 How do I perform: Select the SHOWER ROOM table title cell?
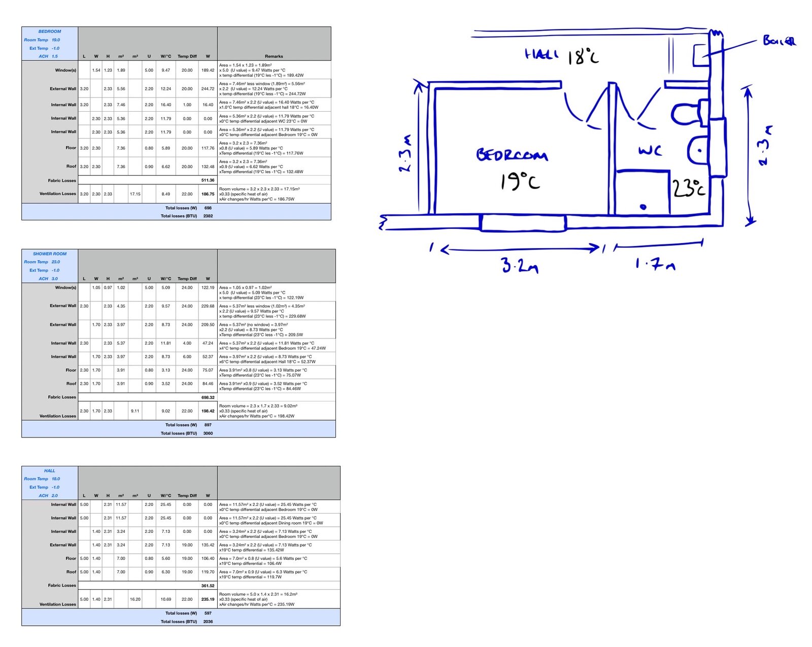[x=50, y=254]
